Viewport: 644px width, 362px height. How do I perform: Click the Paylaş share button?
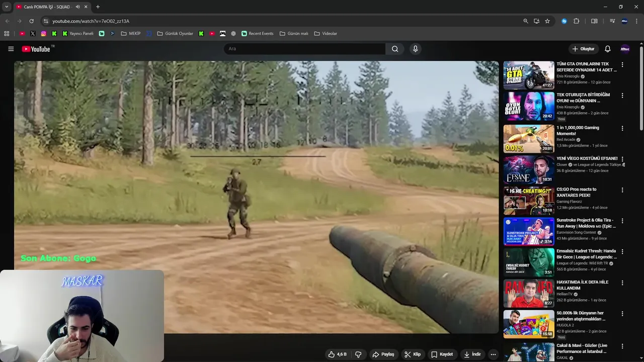(x=383, y=354)
